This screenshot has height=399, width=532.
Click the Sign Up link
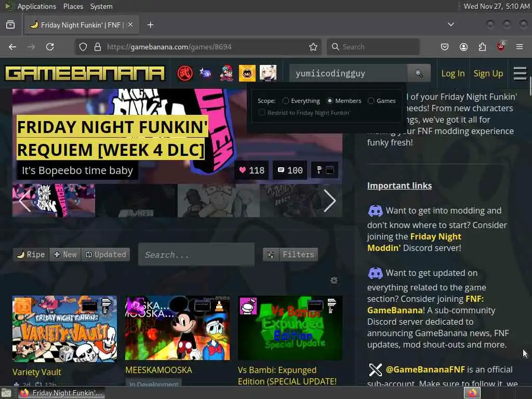(488, 73)
